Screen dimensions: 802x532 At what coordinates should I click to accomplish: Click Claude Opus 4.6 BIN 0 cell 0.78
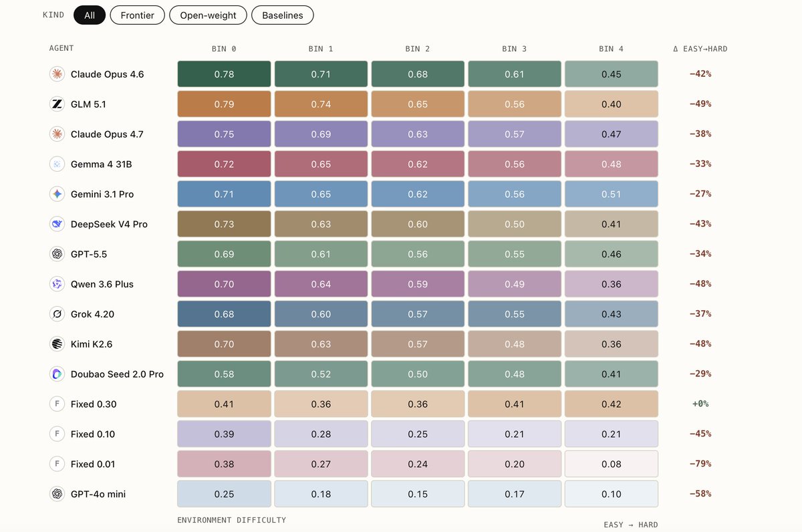[x=224, y=74]
